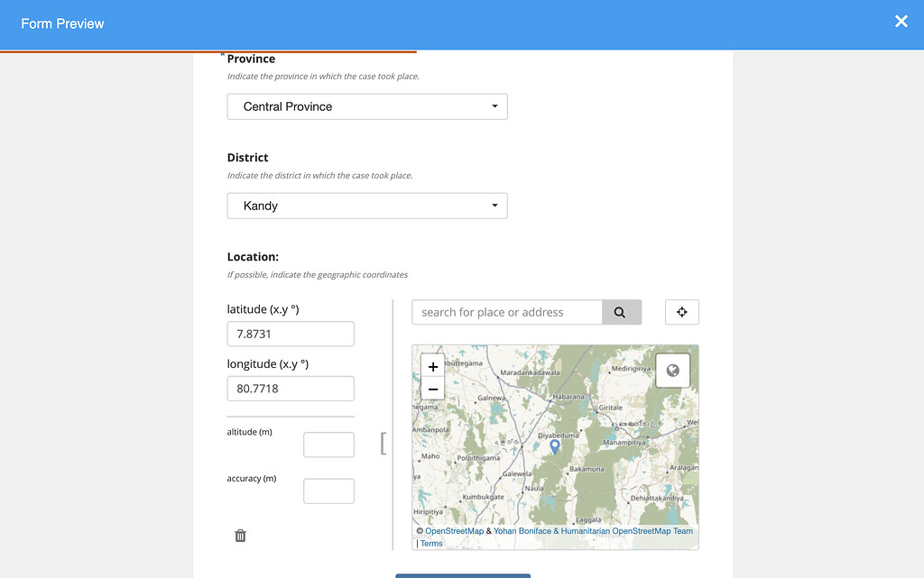Click the search for place or address field
924x578 pixels.
[x=505, y=311]
